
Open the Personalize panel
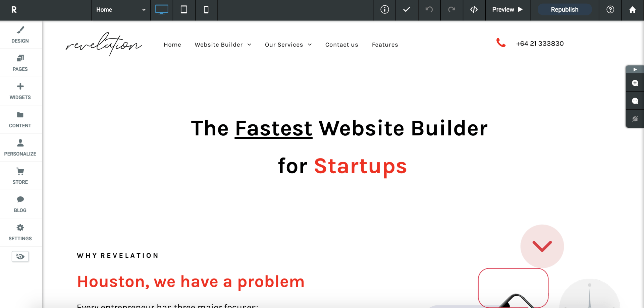[x=20, y=148]
